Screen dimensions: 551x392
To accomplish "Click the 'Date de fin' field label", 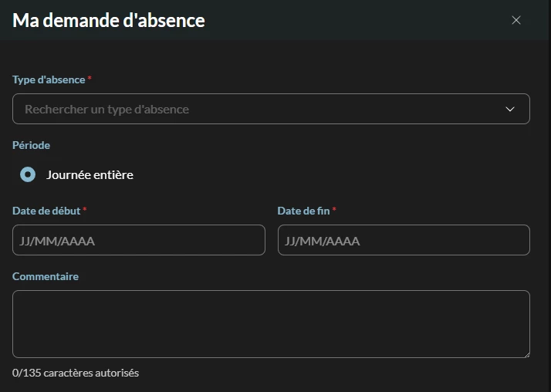I will [x=303, y=211].
